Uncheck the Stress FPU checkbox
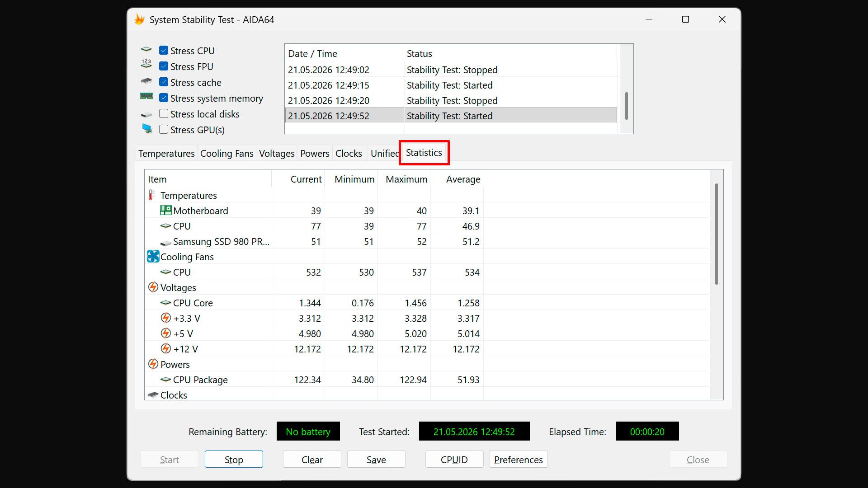The image size is (868, 488). [164, 66]
